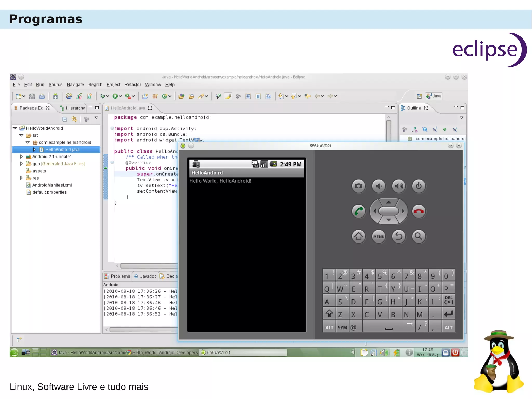Open Package Explorer view menu arrow
Image resolution: width=532 pixels, height=399 pixels.
tap(96, 118)
